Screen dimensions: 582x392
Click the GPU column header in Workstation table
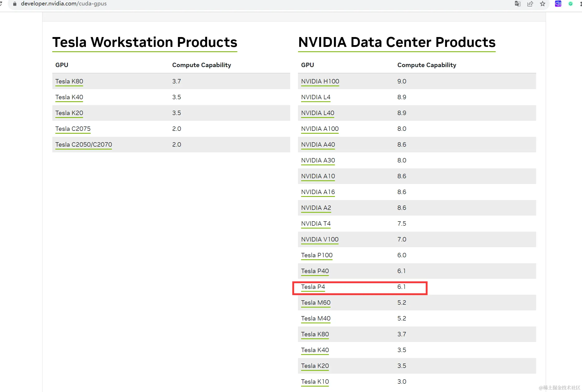pyautogui.click(x=62, y=65)
